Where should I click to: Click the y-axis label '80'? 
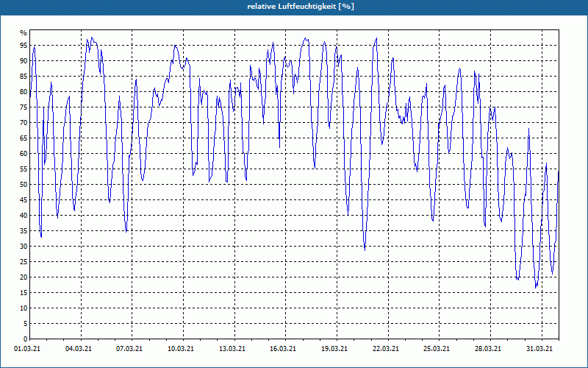pyautogui.click(x=24, y=91)
